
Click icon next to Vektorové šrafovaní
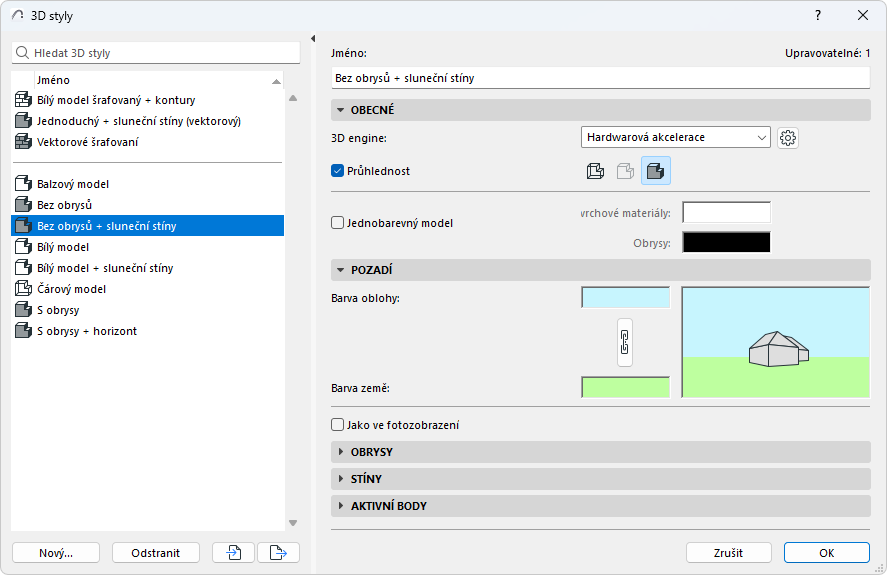pyautogui.click(x=23, y=141)
